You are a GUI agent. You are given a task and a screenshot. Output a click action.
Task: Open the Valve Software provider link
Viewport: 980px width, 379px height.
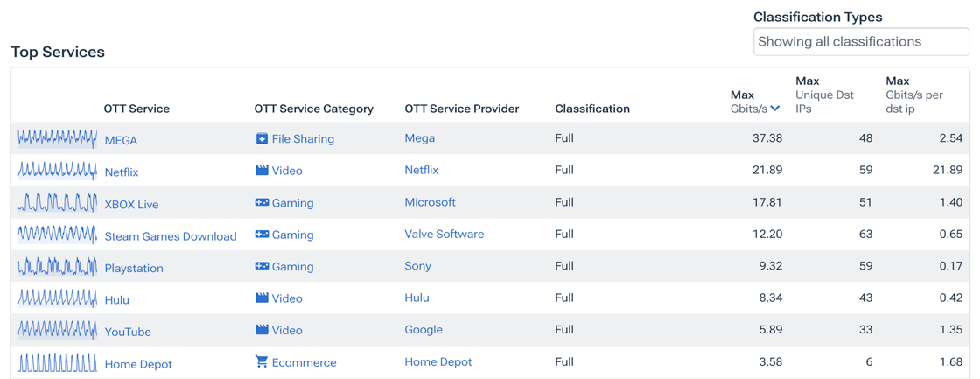(x=444, y=234)
